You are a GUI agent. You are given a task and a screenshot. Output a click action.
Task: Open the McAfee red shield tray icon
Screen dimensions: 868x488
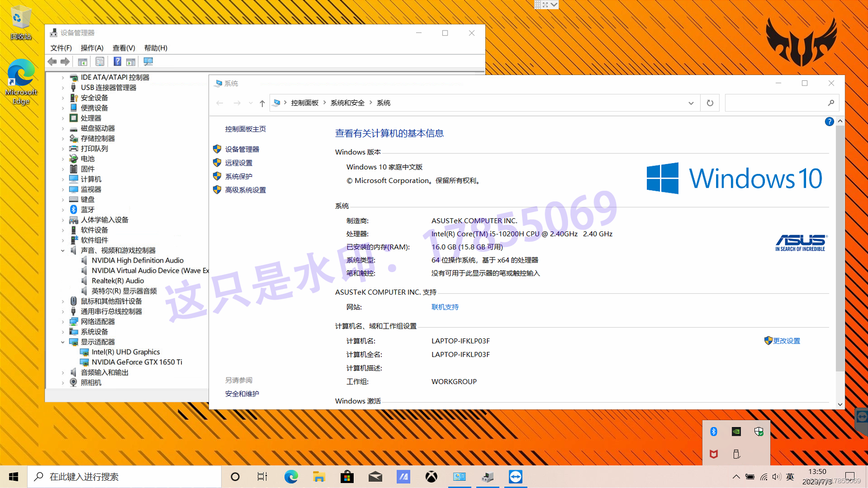[714, 454]
